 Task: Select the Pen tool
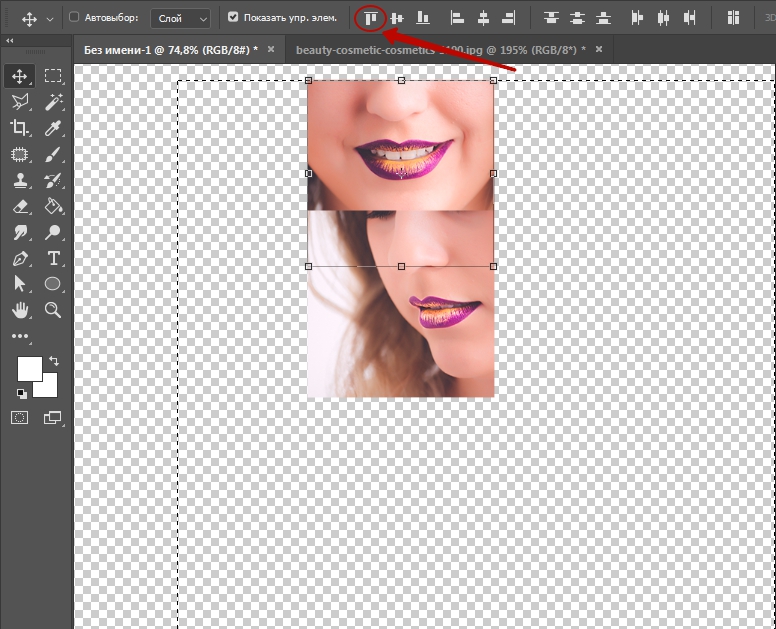point(19,258)
